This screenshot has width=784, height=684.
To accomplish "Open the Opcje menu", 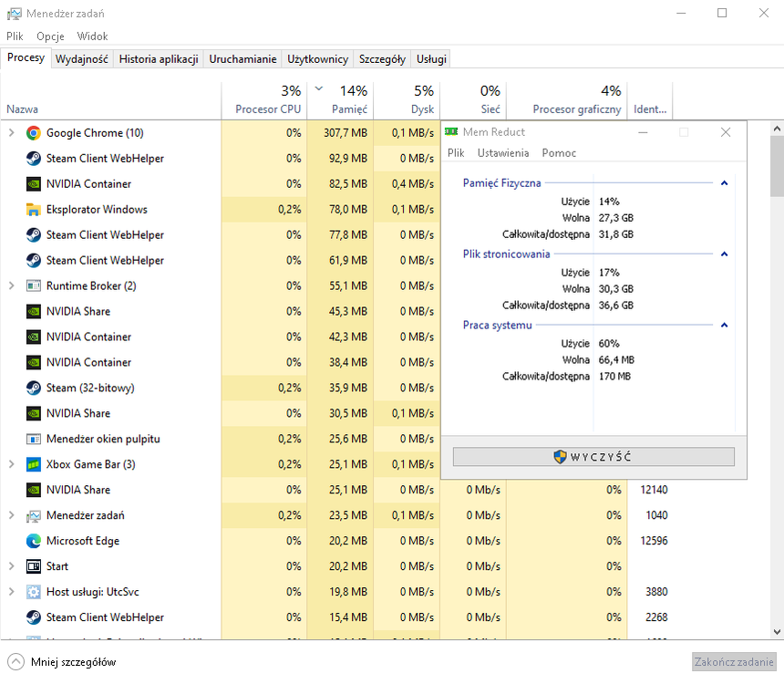I will pos(50,36).
